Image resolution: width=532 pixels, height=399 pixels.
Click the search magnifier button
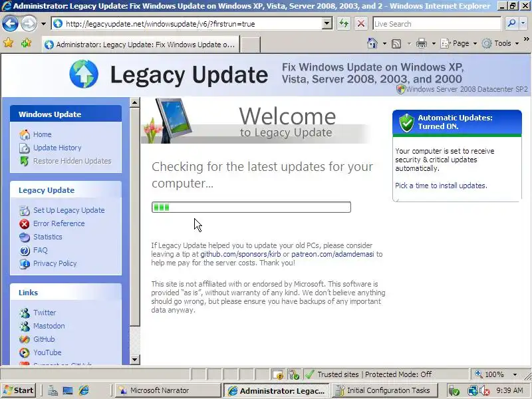point(511,24)
